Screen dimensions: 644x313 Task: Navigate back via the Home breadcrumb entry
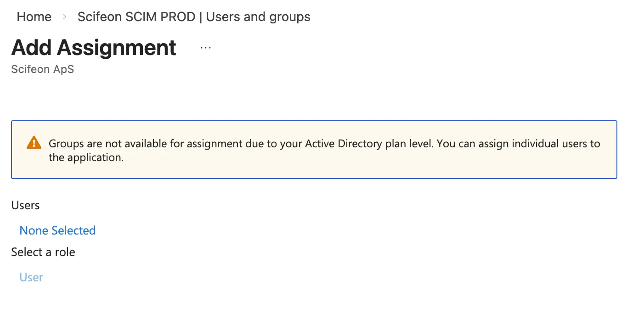[x=34, y=17]
